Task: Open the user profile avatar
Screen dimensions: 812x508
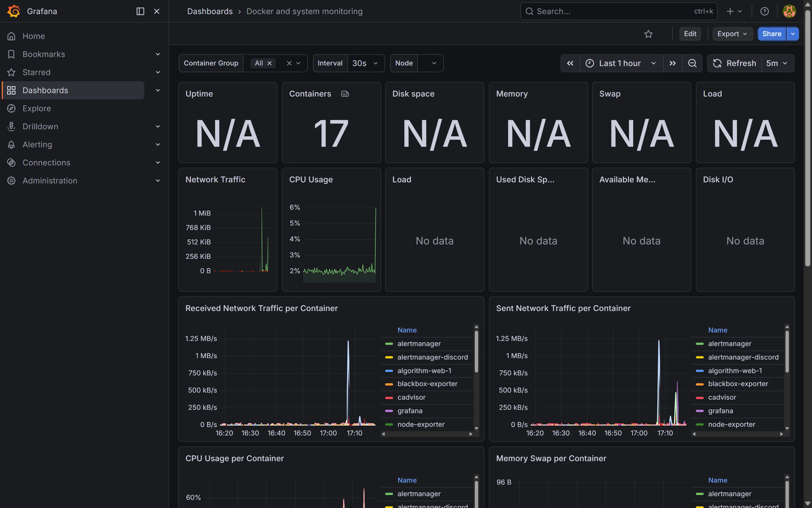Action: pyautogui.click(x=789, y=11)
